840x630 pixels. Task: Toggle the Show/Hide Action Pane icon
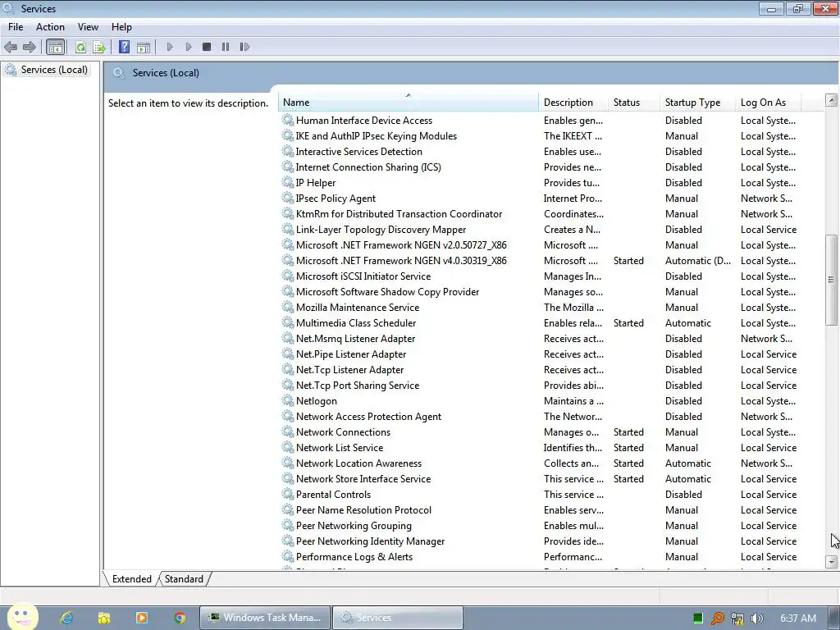coord(144,47)
